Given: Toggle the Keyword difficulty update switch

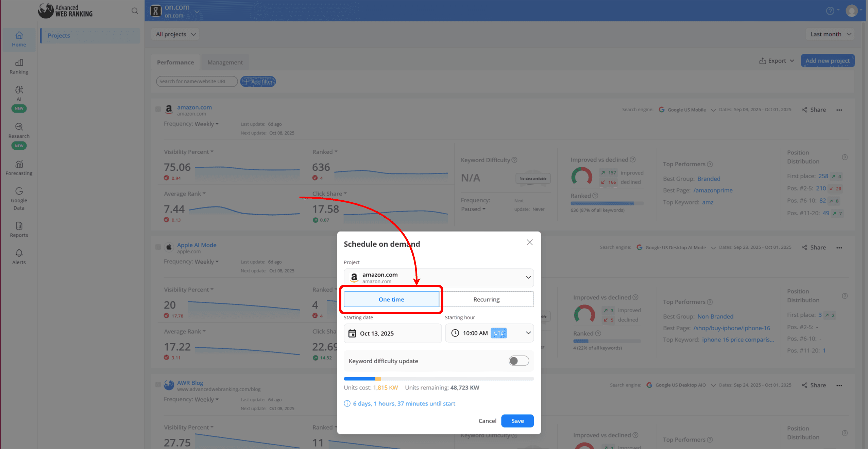Looking at the screenshot, I should pos(519,361).
